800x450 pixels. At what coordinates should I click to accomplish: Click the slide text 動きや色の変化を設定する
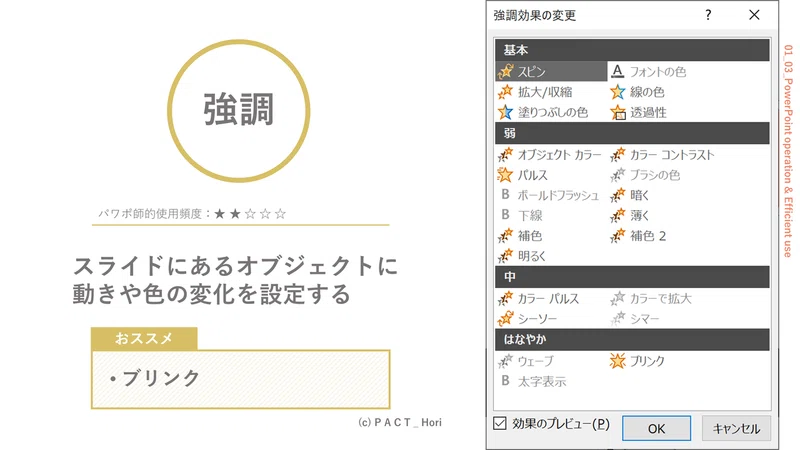(x=211, y=294)
